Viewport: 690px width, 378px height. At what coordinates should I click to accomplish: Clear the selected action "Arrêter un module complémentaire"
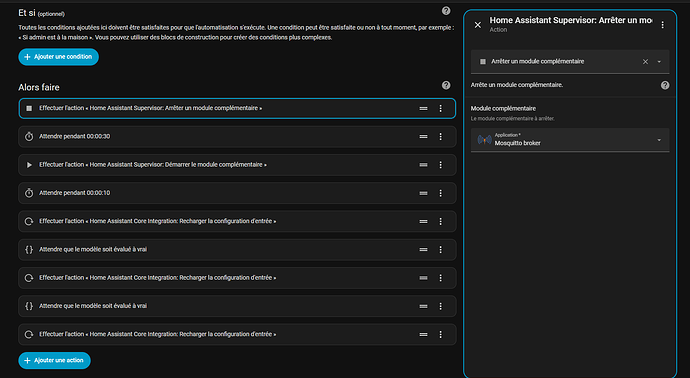tap(645, 62)
